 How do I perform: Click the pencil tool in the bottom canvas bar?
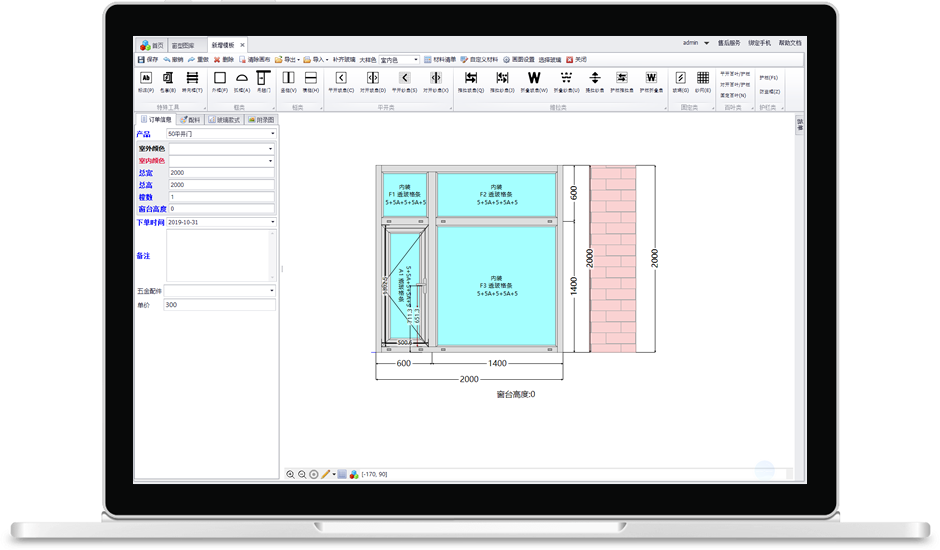[x=326, y=474]
